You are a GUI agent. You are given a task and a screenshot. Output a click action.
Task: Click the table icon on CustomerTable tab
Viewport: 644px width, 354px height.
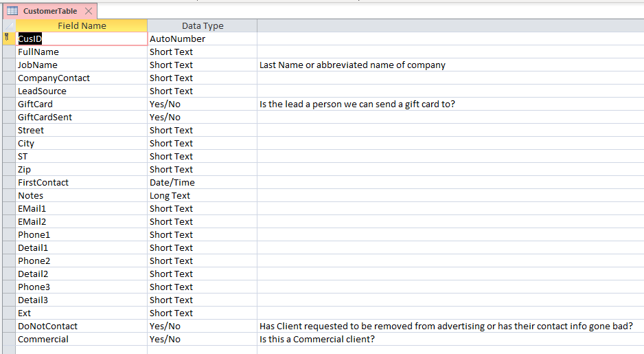pos(12,11)
